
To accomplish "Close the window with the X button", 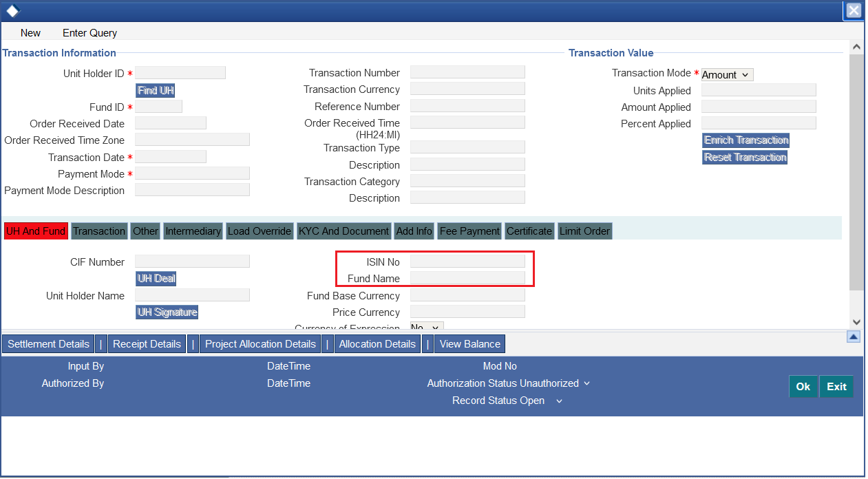I will pos(854,10).
